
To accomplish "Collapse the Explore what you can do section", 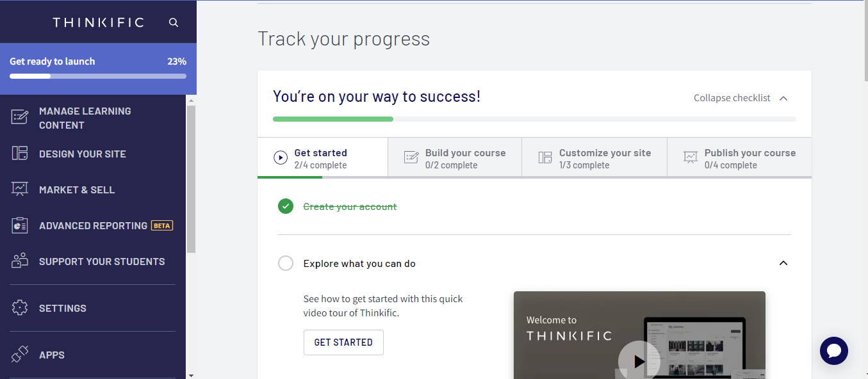I will [x=783, y=263].
